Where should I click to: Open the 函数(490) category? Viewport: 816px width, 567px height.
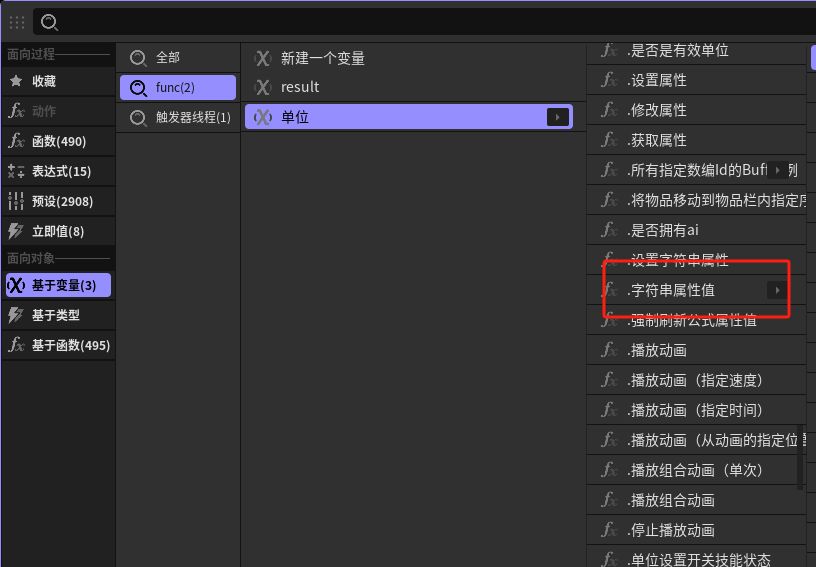coord(58,141)
